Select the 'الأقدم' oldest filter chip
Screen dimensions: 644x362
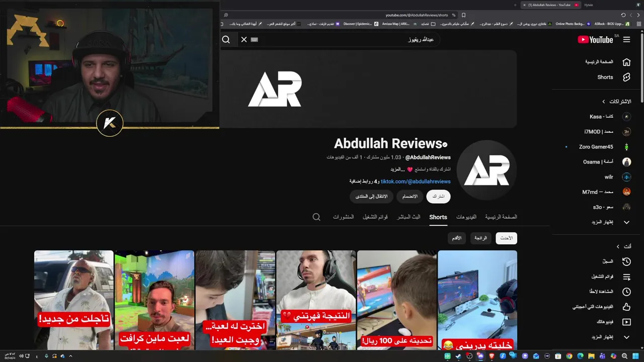click(456, 238)
